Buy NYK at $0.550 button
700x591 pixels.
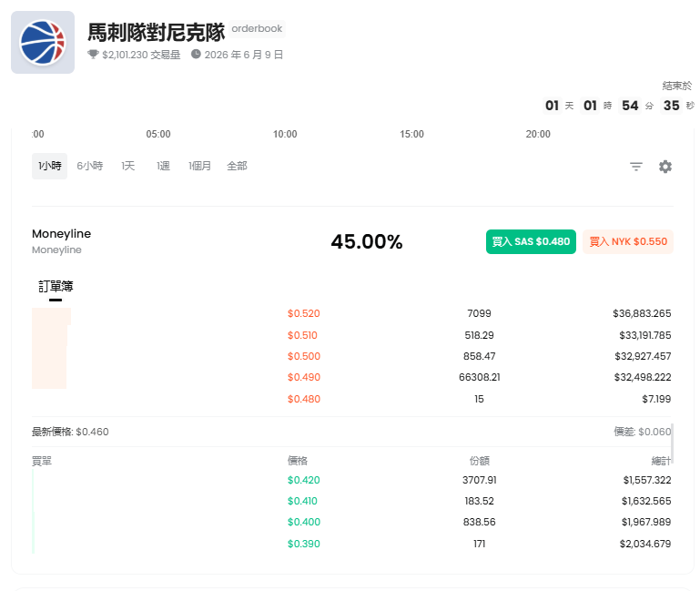628,241
